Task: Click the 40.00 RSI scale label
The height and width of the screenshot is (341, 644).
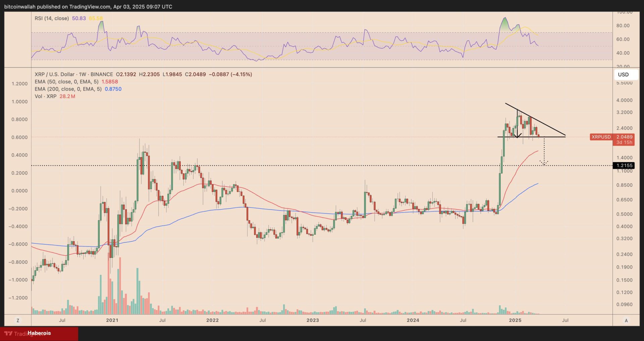Action: tap(623, 53)
